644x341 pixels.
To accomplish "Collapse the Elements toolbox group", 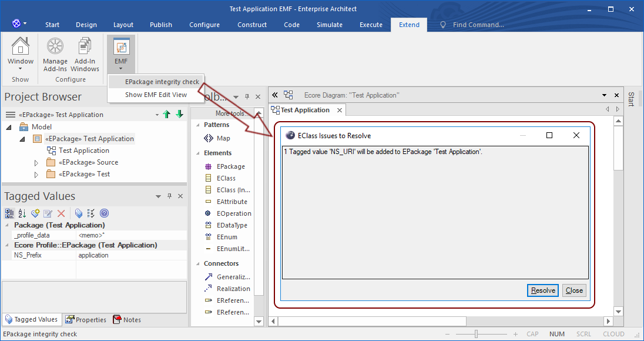I will pyautogui.click(x=197, y=153).
